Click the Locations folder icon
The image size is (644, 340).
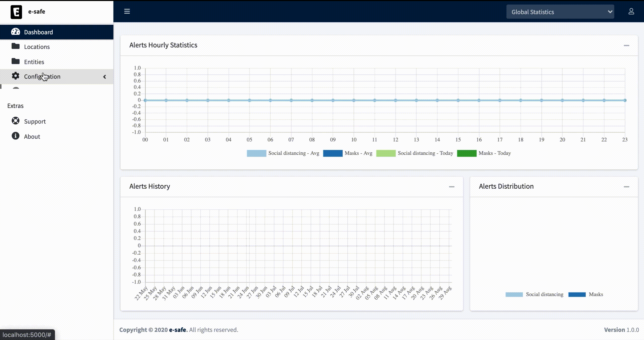click(15, 46)
